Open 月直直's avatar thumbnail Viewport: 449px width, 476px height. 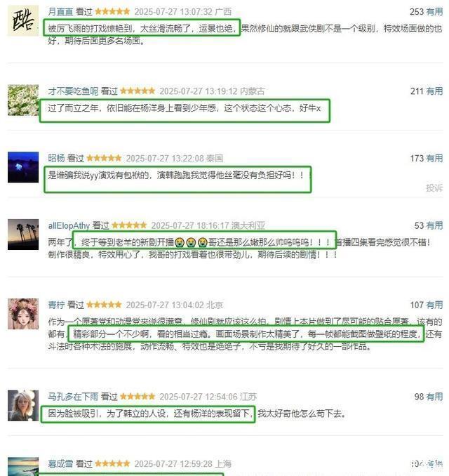pos(23,20)
